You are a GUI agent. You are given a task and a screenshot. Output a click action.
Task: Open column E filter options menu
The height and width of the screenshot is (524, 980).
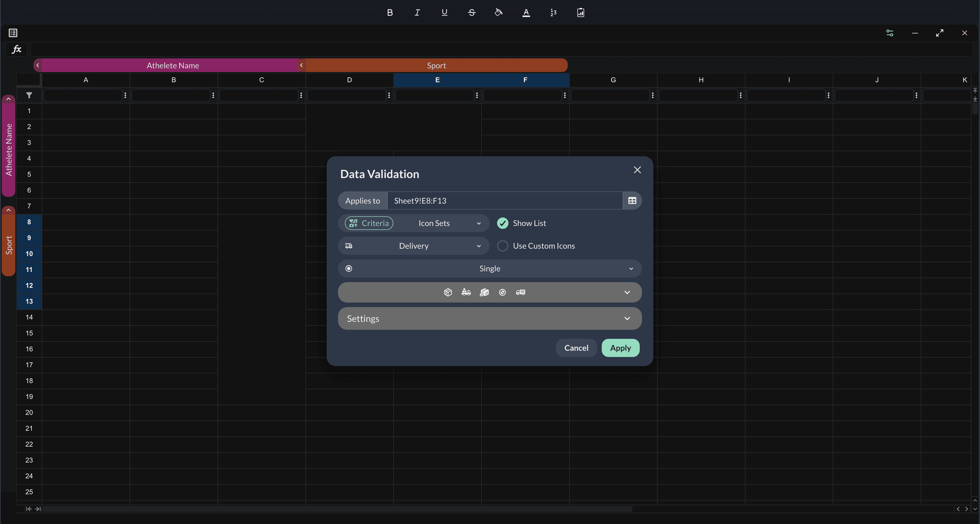[477, 95]
